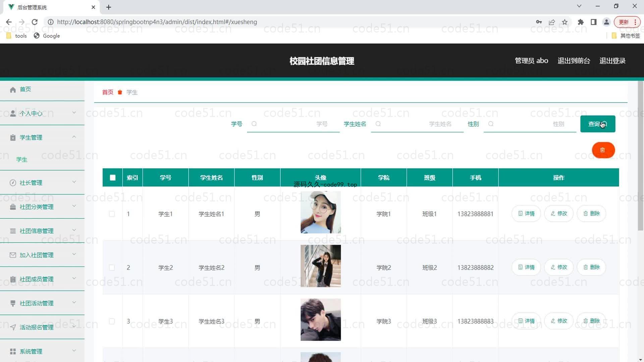This screenshot has width=644, height=362.
Task: Expand the 社团活动管理 chevron
Action: click(74, 303)
